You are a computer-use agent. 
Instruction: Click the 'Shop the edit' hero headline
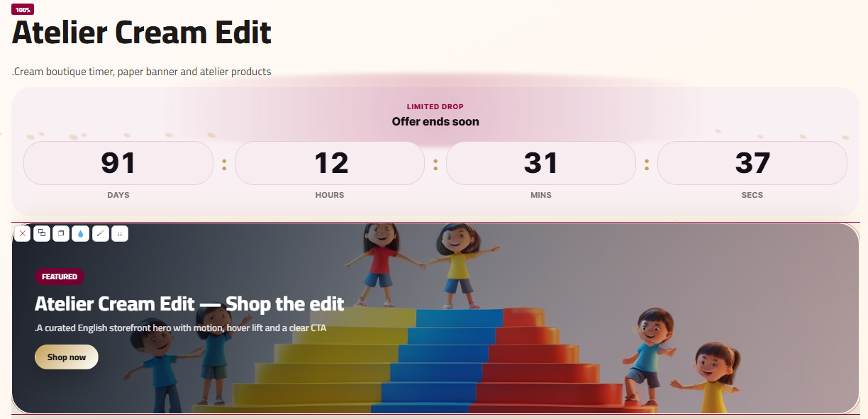pos(189,304)
